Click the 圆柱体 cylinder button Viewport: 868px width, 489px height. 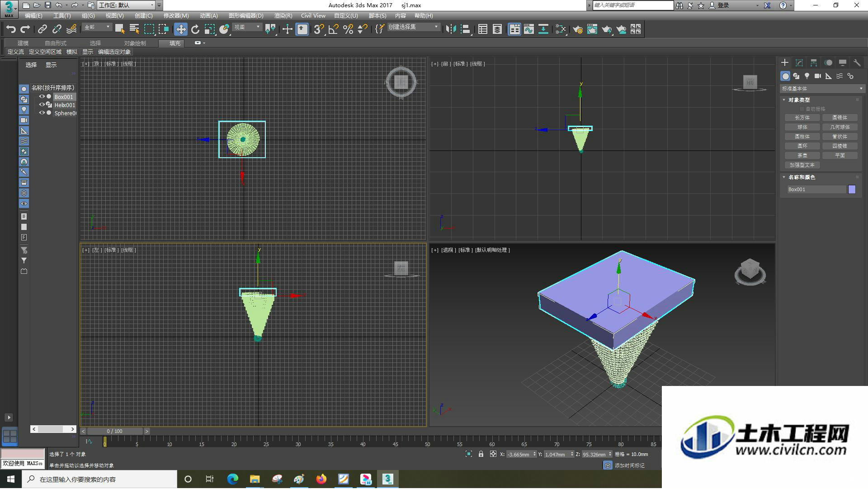(x=802, y=136)
